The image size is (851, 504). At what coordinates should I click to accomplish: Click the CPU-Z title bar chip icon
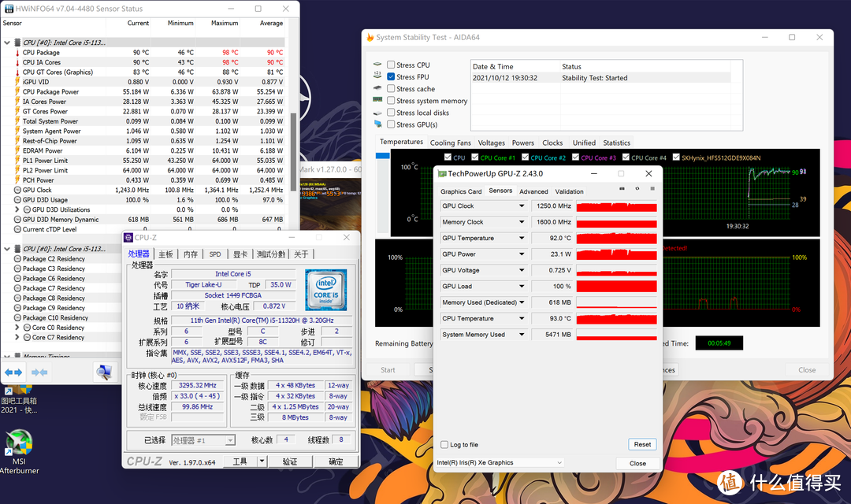click(x=128, y=238)
